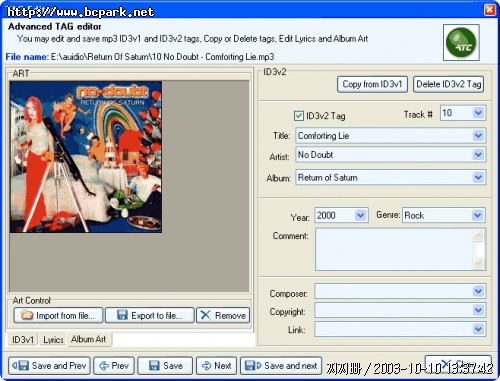Screen dimensions: 500x381
Task: Expand the Artist dropdown arrow
Action: click(x=478, y=155)
